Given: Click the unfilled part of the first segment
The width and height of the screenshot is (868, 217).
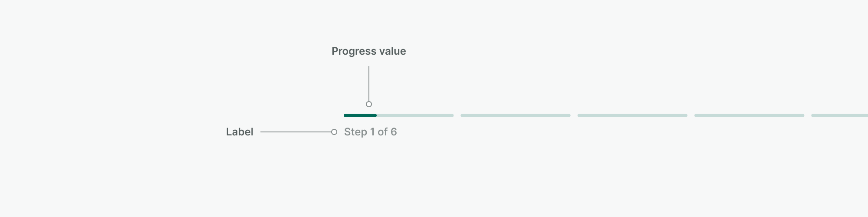Looking at the screenshot, I should point(415,115).
